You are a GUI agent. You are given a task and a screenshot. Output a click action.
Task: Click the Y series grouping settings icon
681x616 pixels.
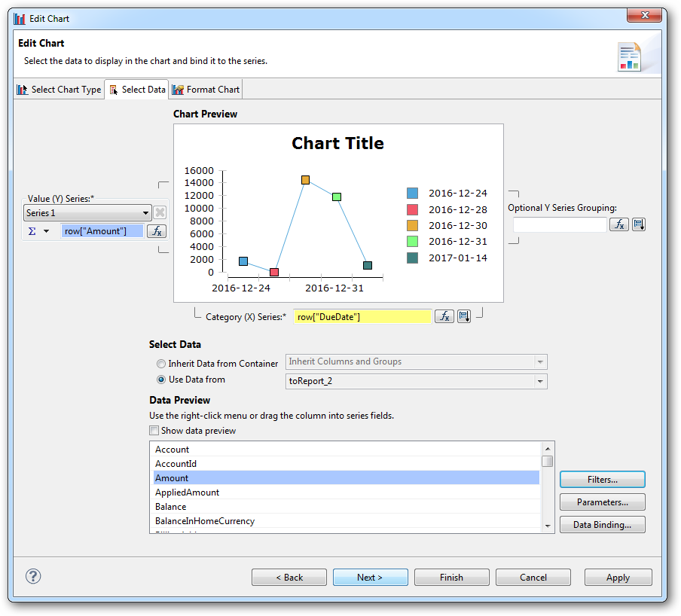[638, 224]
